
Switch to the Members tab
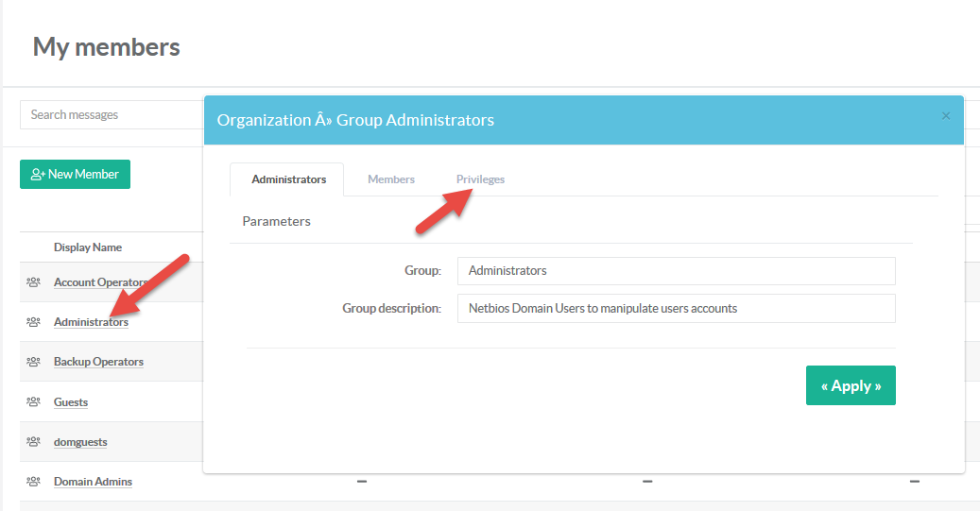coord(391,179)
